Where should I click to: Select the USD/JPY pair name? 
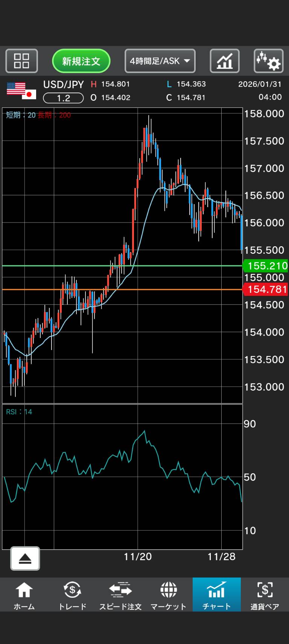63,85
